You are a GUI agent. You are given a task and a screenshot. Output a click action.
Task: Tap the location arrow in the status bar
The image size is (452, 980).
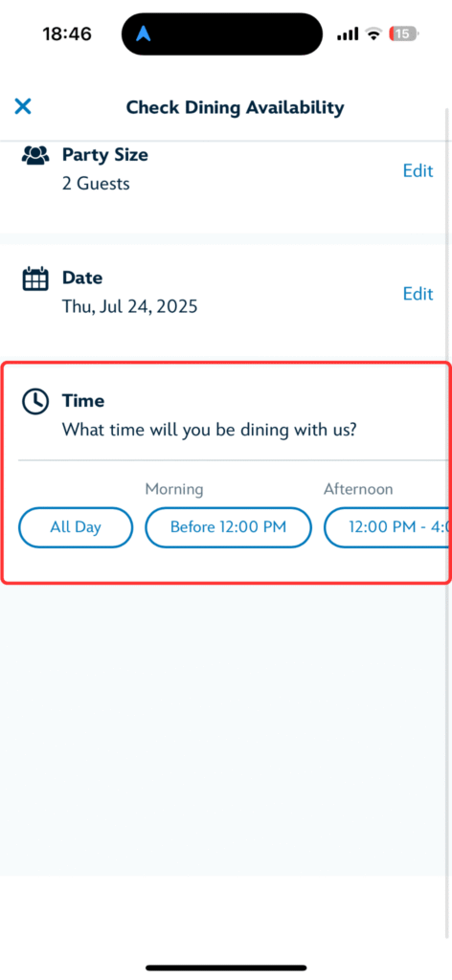[144, 33]
